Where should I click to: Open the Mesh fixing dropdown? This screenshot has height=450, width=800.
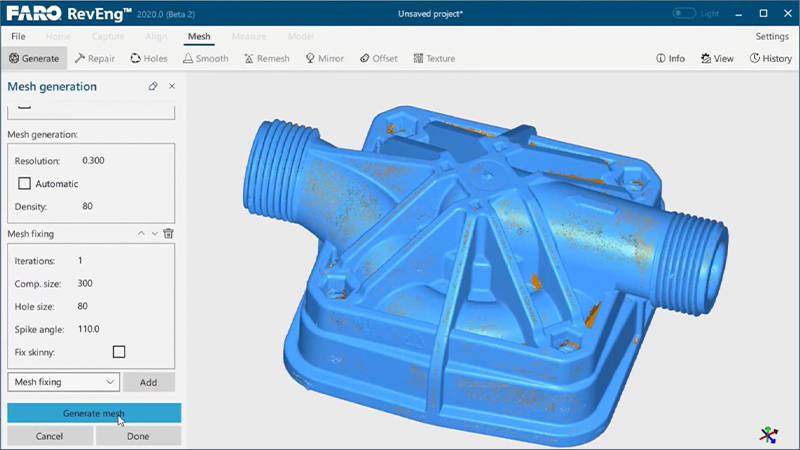pyautogui.click(x=64, y=382)
